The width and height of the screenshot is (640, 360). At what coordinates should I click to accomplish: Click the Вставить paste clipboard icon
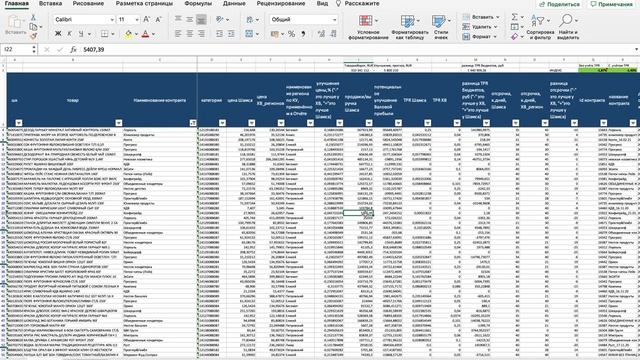15,22
